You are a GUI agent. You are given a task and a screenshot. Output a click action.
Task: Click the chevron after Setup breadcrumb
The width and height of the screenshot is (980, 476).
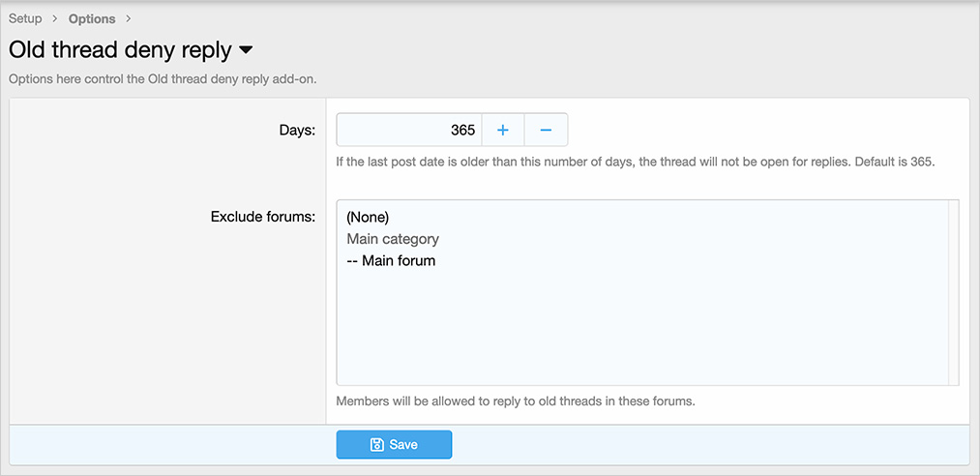tap(55, 18)
